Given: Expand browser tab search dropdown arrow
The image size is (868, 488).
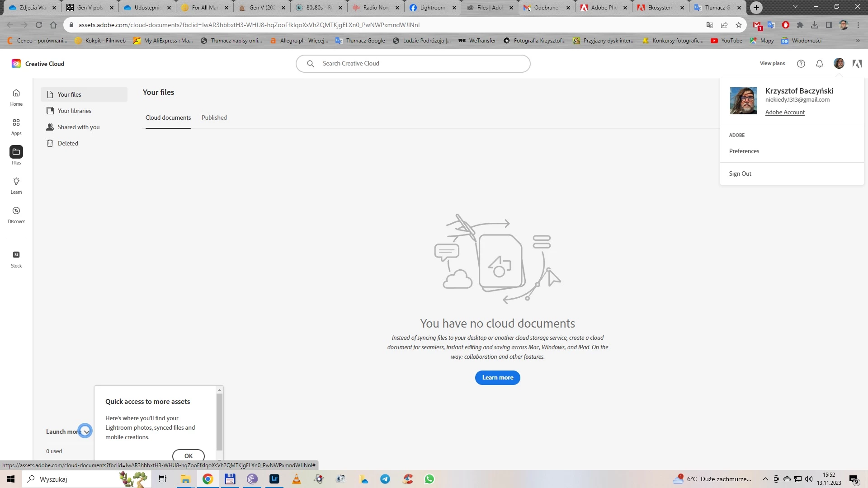Looking at the screenshot, I should [x=795, y=7].
